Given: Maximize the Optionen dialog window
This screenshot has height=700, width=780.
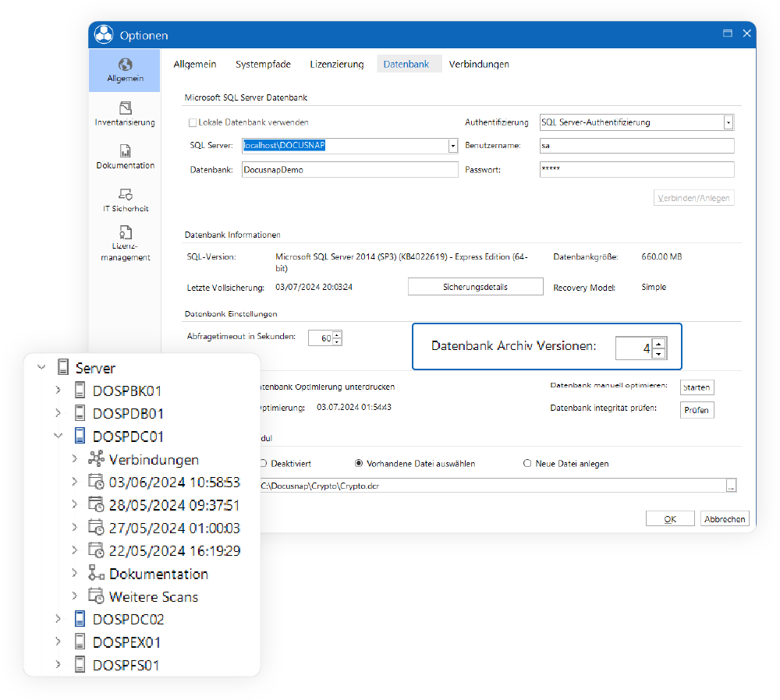Looking at the screenshot, I should 727,34.
